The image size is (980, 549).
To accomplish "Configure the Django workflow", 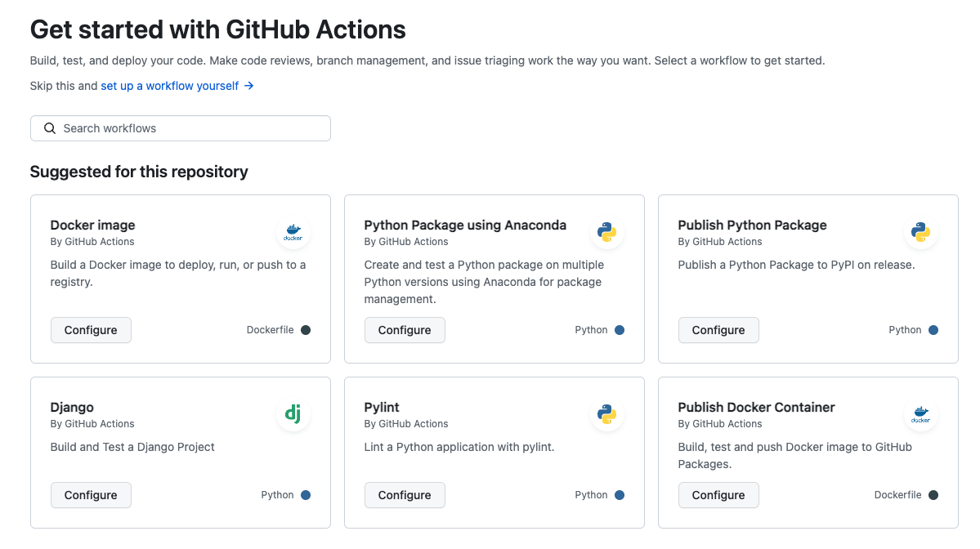I will click(91, 495).
